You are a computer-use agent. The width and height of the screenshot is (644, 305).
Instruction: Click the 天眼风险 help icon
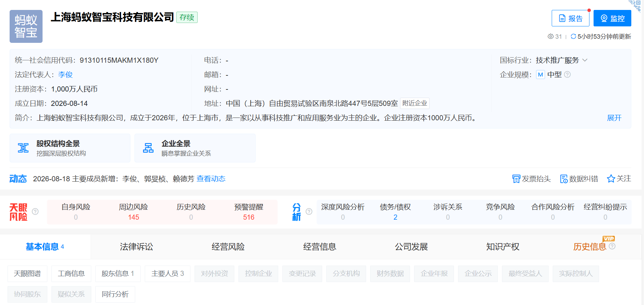[35, 211]
